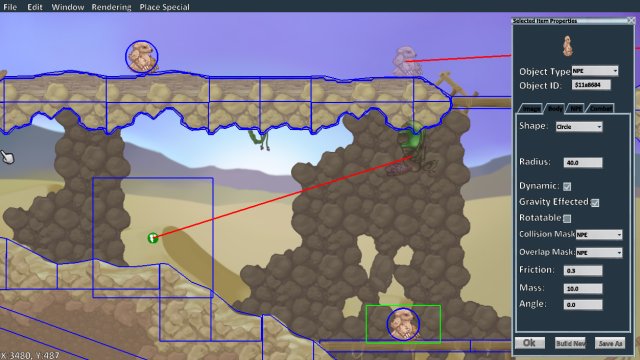Viewport: 640px width, 360px height.
Task: Select the creature inside the green box
Action: click(403, 324)
